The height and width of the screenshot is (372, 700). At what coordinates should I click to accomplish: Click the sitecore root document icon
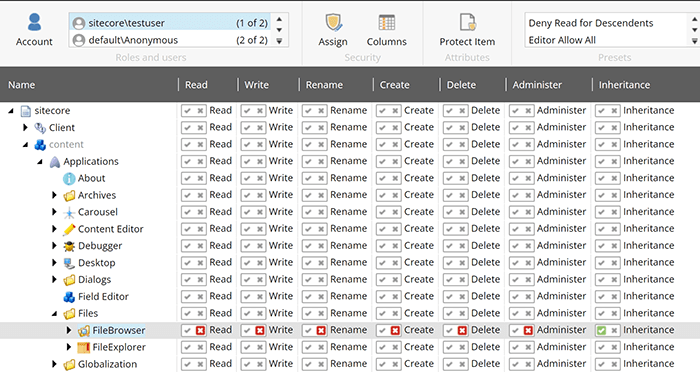[26, 111]
